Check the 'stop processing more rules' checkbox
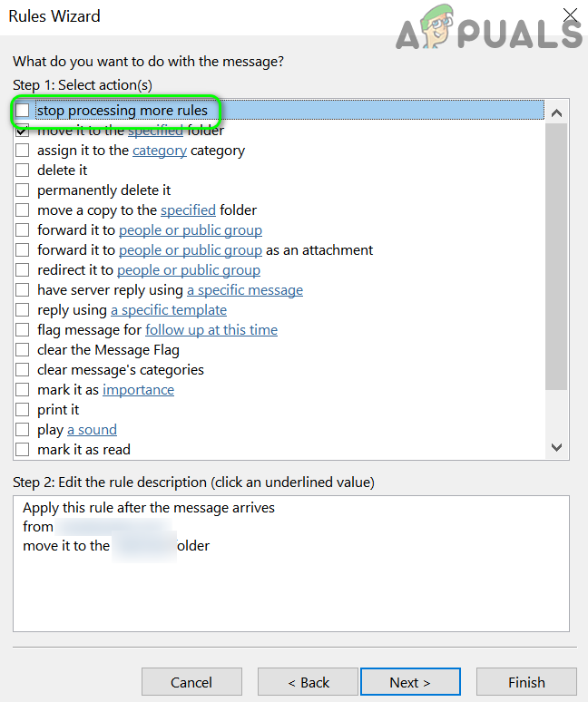 point(23,111)
